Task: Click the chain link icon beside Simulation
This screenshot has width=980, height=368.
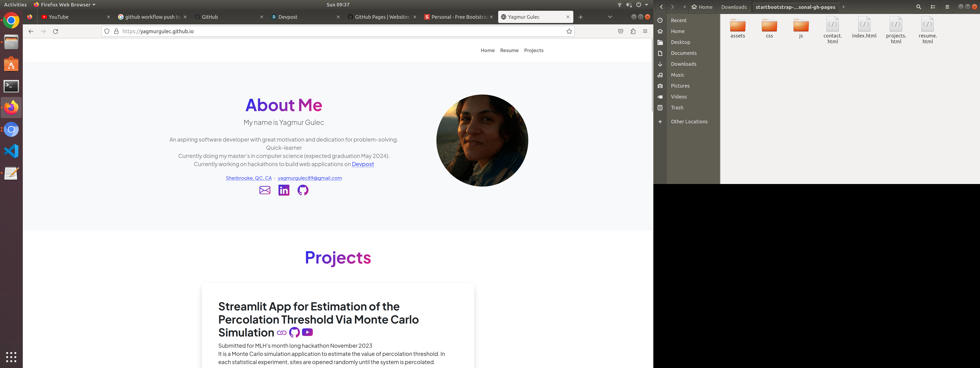Action: pyautogui.click(x=282, y=333)
